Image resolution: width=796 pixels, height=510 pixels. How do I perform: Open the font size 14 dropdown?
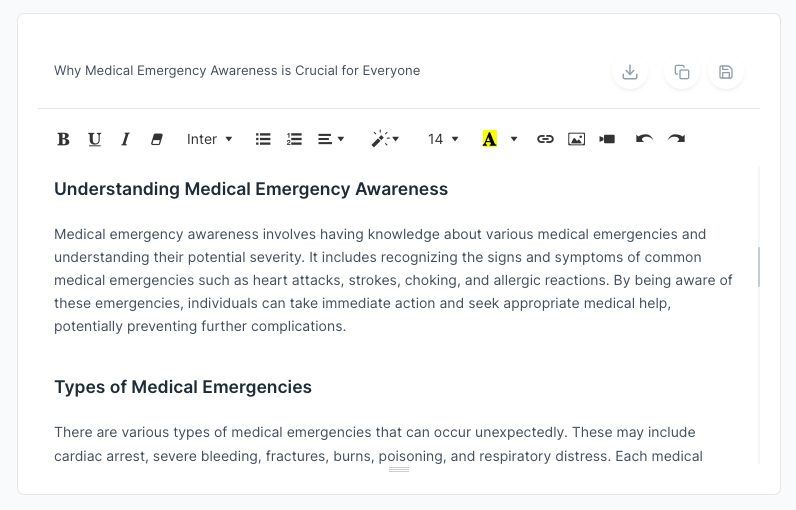pos(443,139)
